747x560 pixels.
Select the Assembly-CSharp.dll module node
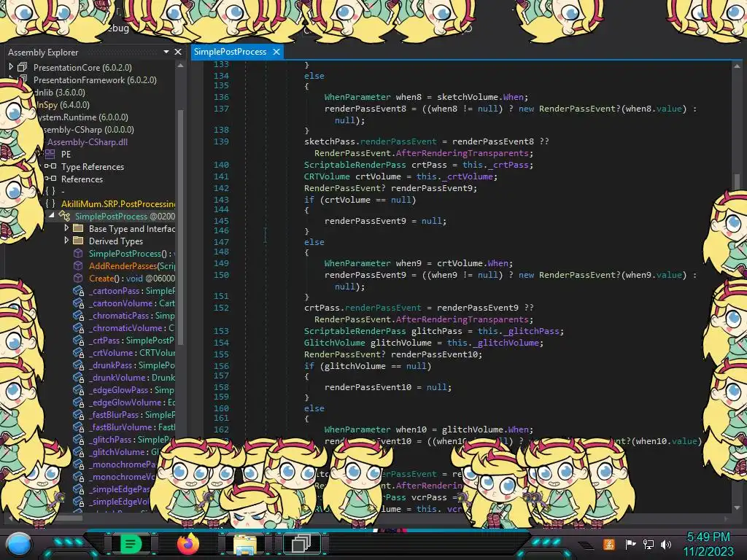[x=88, y=141]
